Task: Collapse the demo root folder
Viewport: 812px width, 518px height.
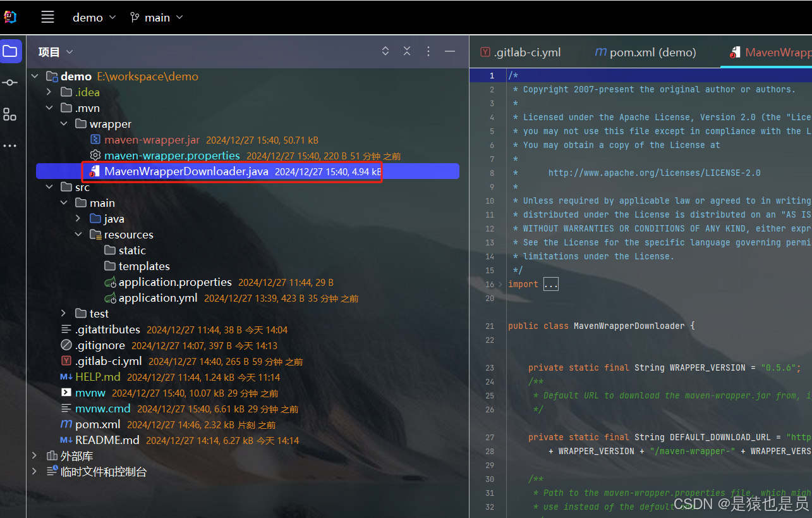Action: (34, 77)
